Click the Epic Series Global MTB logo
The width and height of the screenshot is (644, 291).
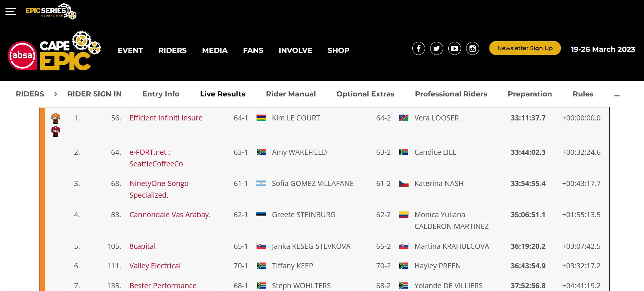pyautogui.click(x=51, y=11)
